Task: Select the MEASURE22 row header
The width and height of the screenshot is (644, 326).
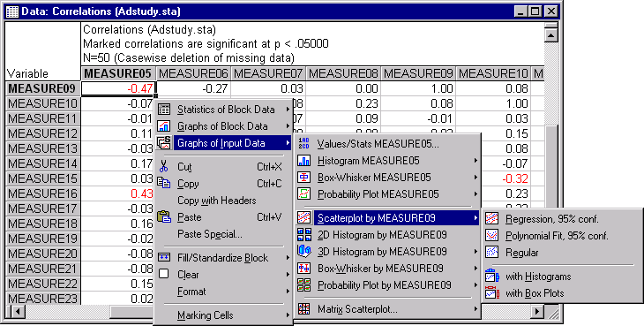Action: coord(42,284)
